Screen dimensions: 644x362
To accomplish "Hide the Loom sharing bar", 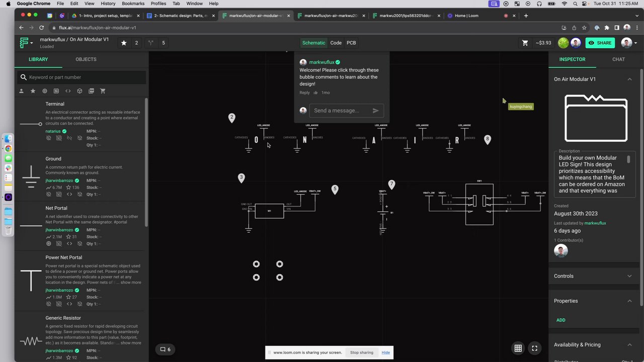I will (x=385, y=352).
